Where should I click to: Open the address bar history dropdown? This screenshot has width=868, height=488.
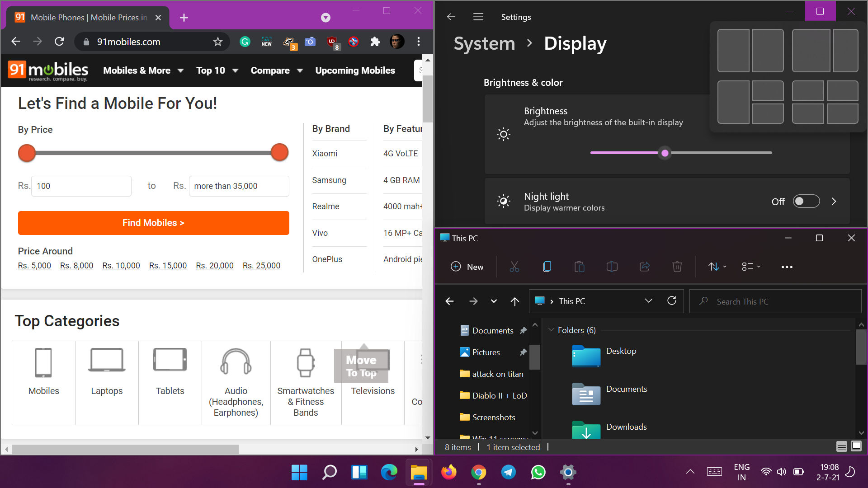coord(648,301)
